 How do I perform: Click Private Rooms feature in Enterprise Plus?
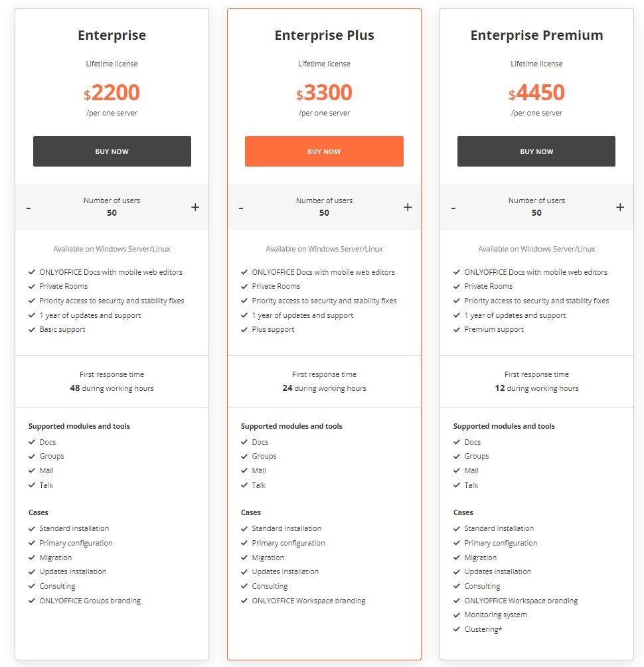276,286
